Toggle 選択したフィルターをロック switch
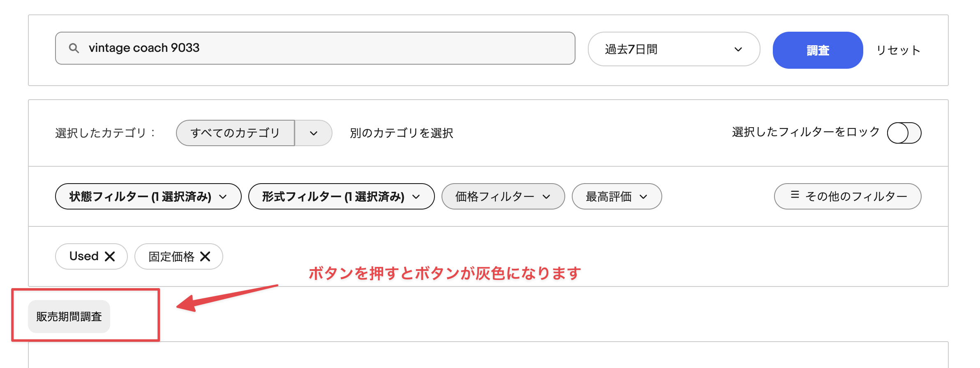This screenshot has width=980, height=368. coord(904,133)
